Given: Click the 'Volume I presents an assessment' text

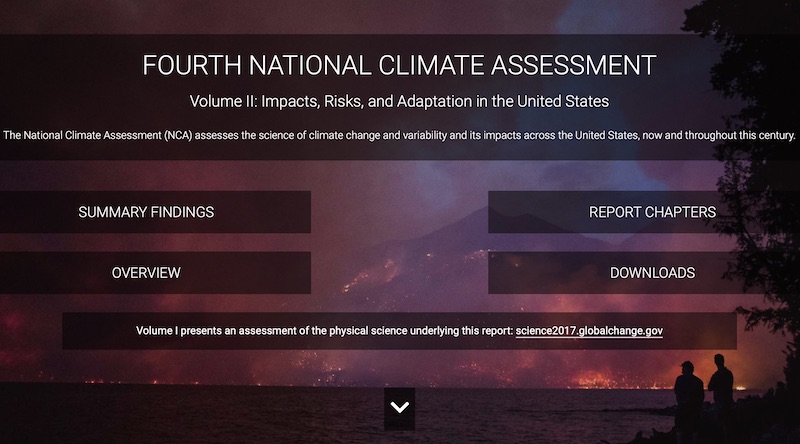Looking at the screenshot, I should point(324,331).
